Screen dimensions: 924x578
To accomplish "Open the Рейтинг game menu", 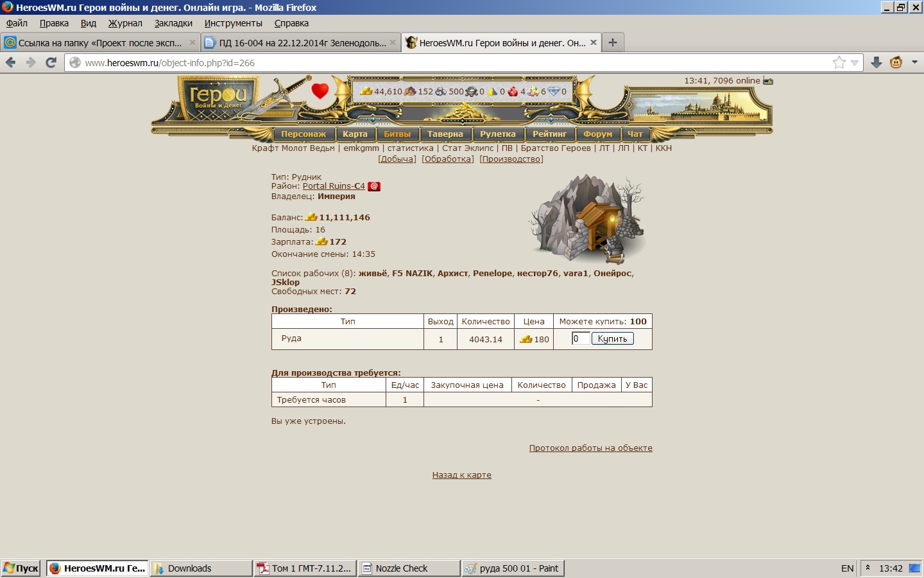I will coord(550,134).
